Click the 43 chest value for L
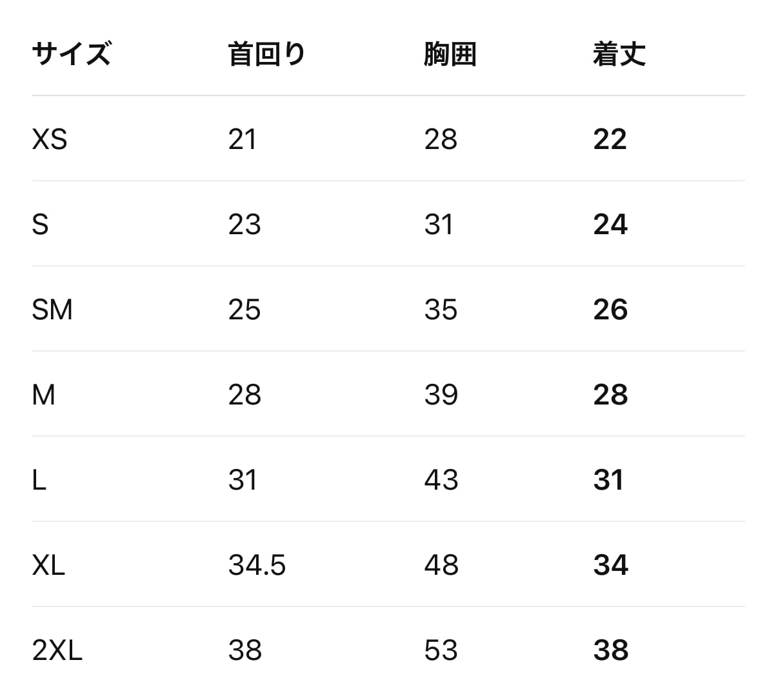Screen dimensions: 778x700 point(441,480)
